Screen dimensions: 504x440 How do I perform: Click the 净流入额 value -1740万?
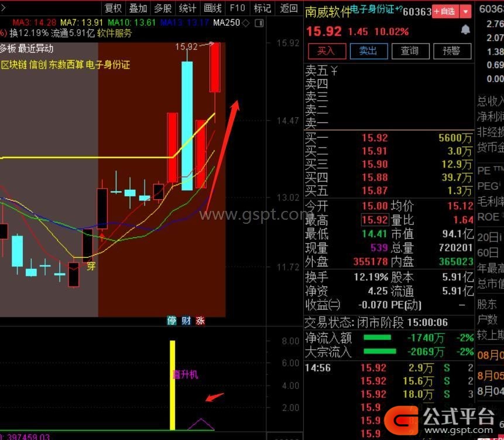(426, 338)
